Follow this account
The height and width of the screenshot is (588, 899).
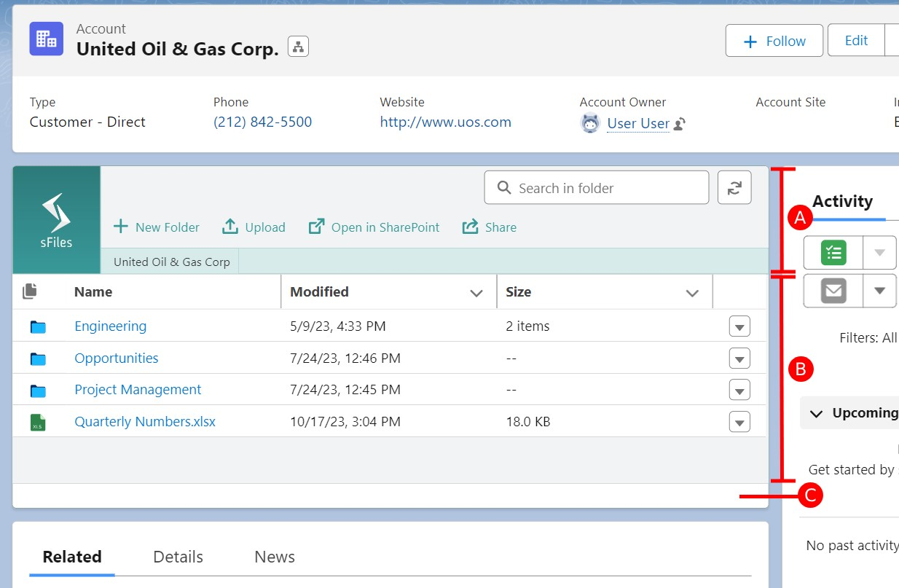774,41
